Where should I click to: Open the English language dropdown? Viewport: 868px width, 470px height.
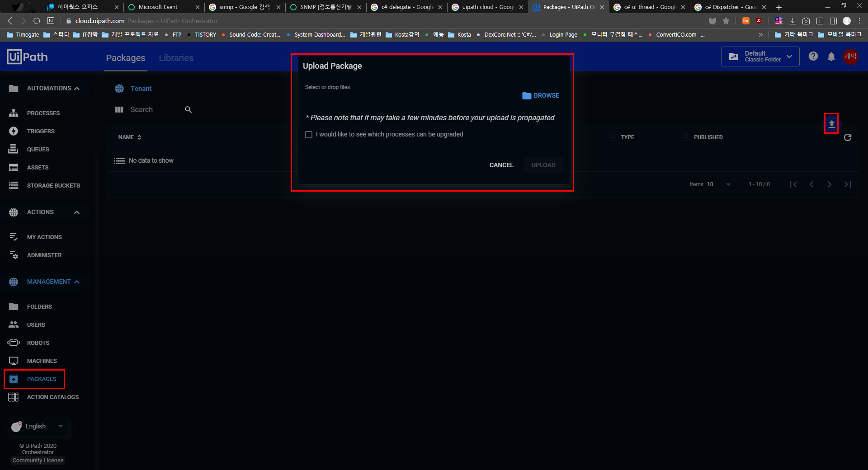point(38,426)
